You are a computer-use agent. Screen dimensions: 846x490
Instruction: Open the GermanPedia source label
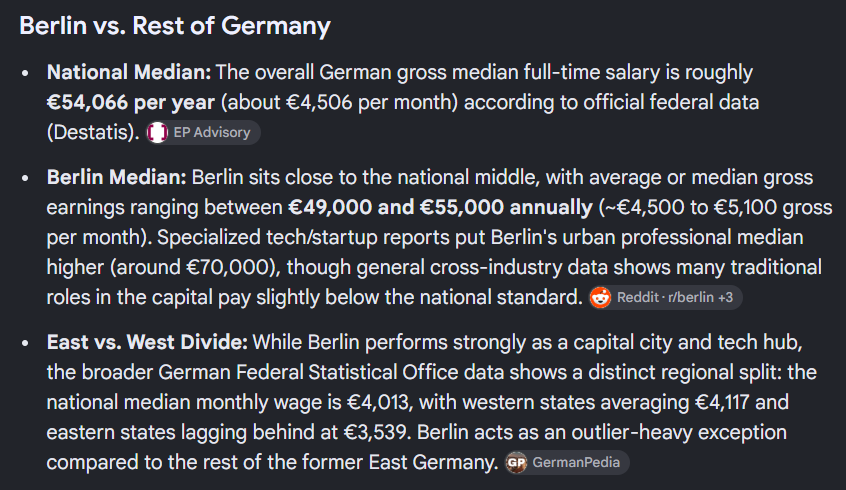point(576,462)
